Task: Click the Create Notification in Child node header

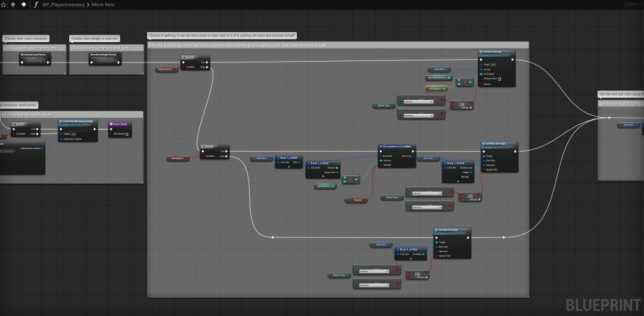Action: [79, 121]
